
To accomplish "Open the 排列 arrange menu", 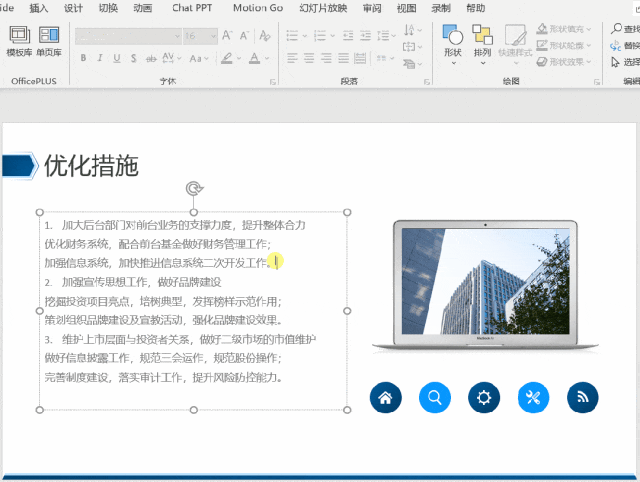I will [482, 45].
